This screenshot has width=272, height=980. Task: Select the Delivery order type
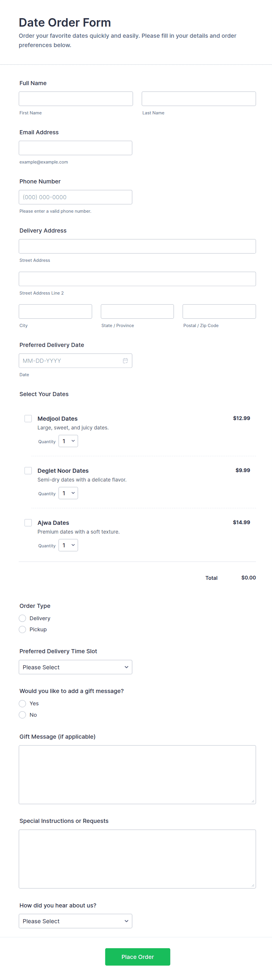point(23,618)
